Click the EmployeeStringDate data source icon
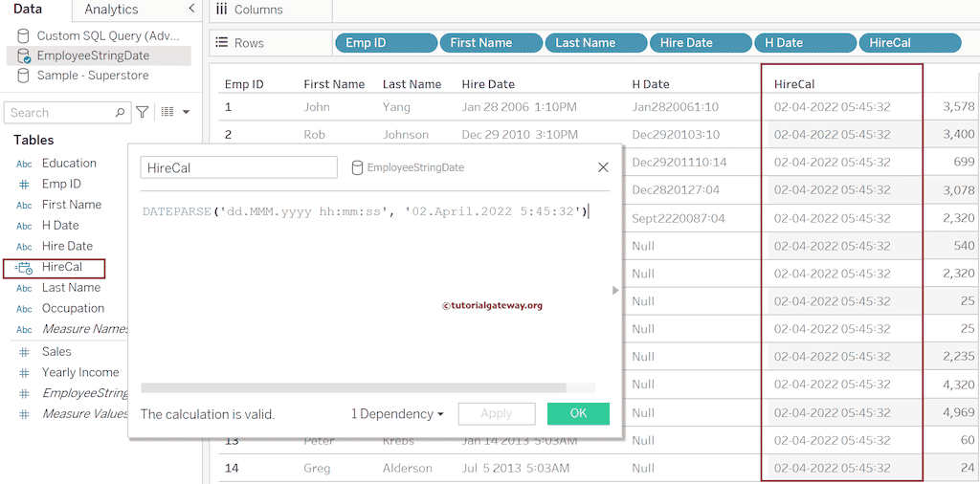The width and height of the screenshot is (980, 484). point(23,55)
